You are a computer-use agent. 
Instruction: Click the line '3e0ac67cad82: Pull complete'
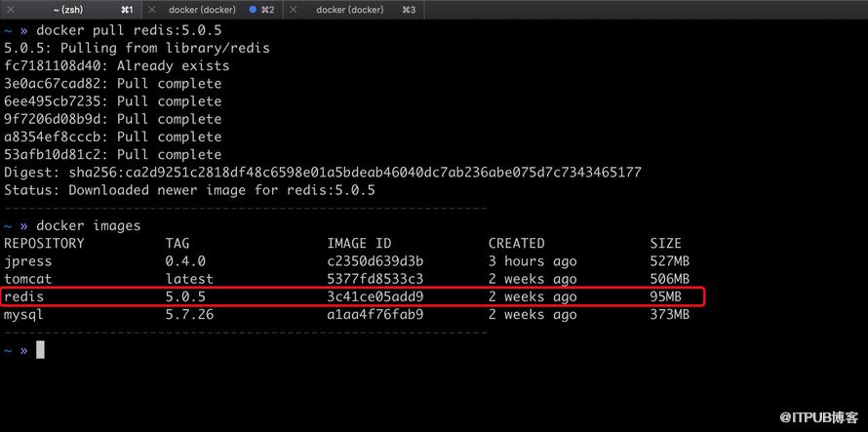pyautogui.click(x=112, y=84)
